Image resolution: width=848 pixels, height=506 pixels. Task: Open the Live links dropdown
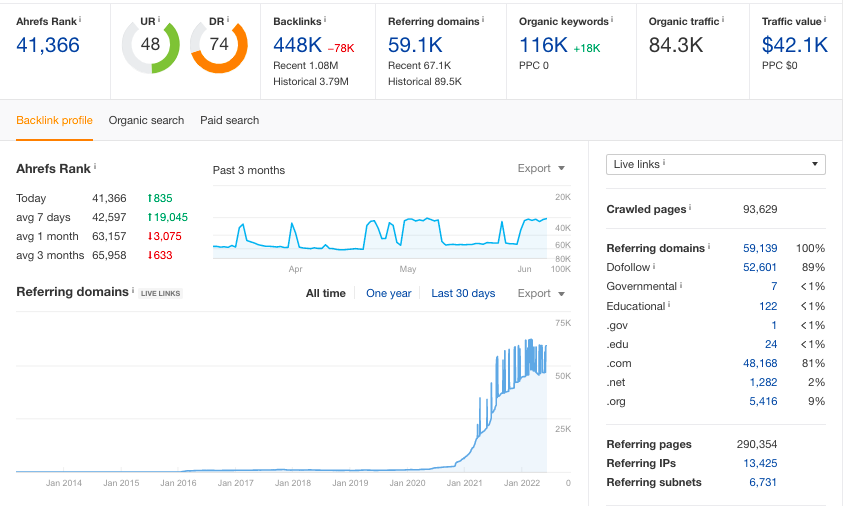point(716,164)
